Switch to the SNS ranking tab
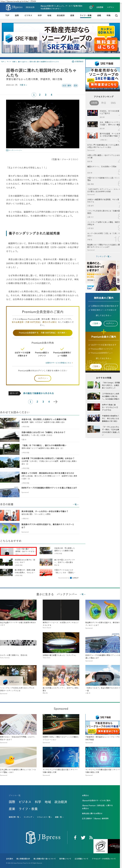This screenshot has width=122, height=868. point(113,103)
